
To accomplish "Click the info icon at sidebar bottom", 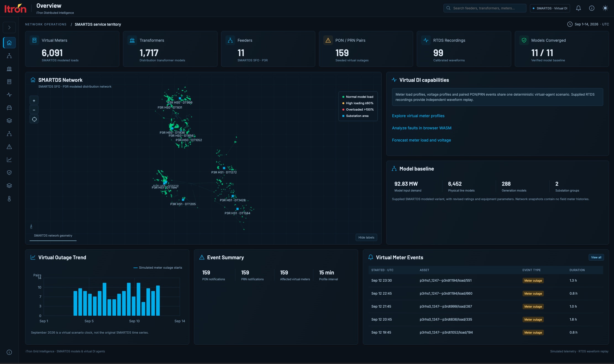I will click(9, 352).
